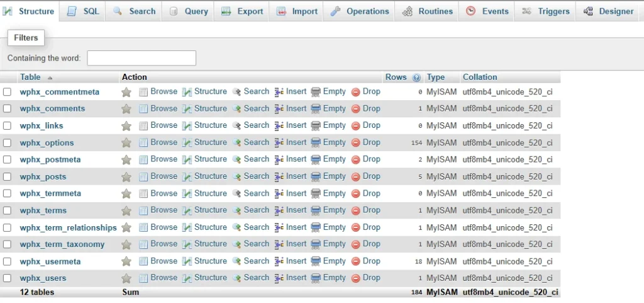644x303 pixels.
Task: Mark wphx_posts table as favorite
Action: coord(126,177)
